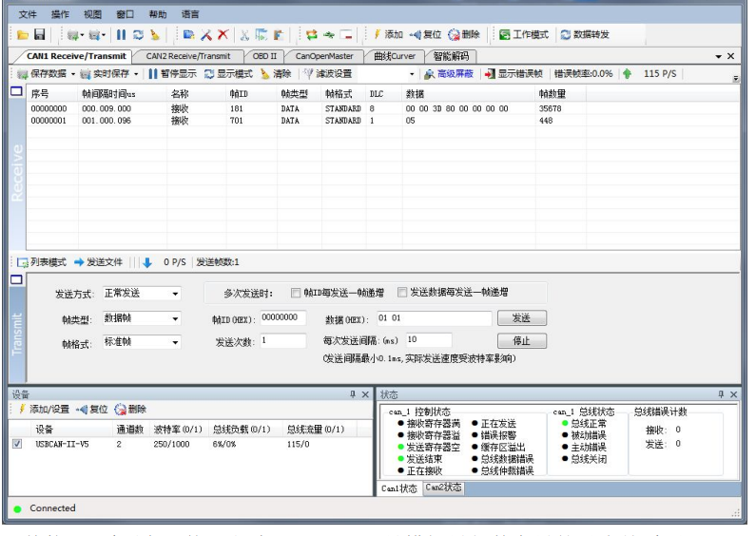This screenshot has height=536, width=756.
Task: Click the green USB connect icon
Action: [x=329, y=35]
